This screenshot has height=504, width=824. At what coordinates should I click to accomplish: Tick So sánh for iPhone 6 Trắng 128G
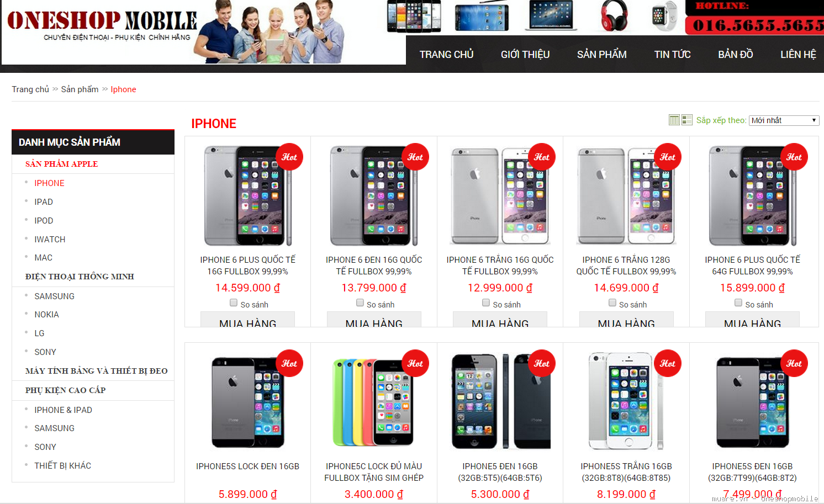(x=612, y=303)
